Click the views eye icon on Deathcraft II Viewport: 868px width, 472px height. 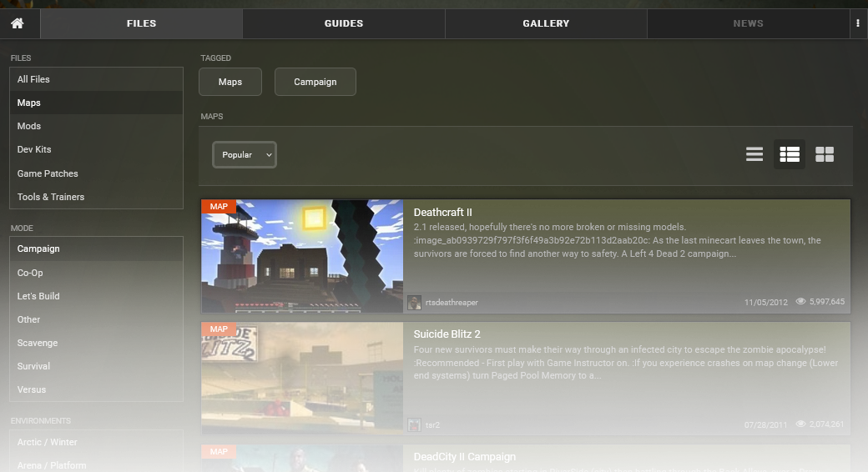[801, 302]
